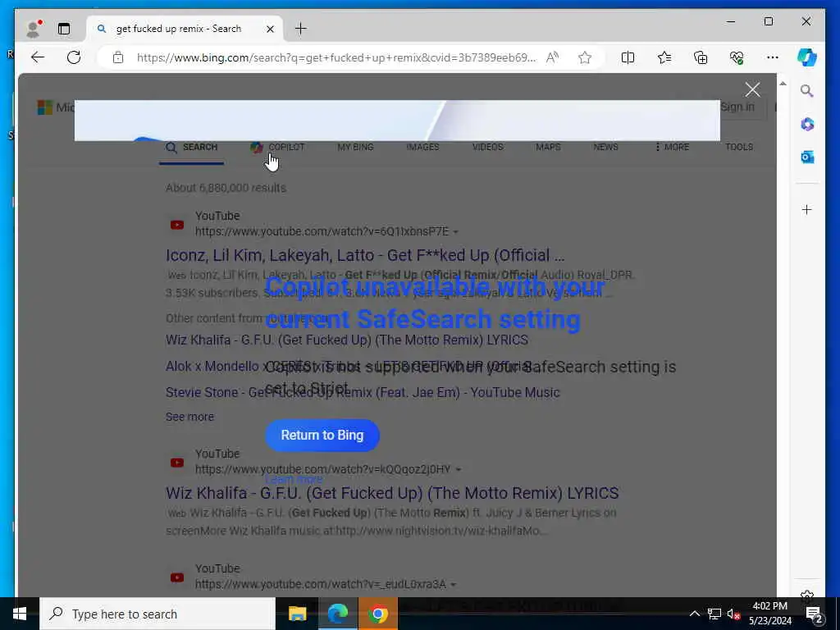
Task: Open Collections icon
Action: tap(701, 57)
